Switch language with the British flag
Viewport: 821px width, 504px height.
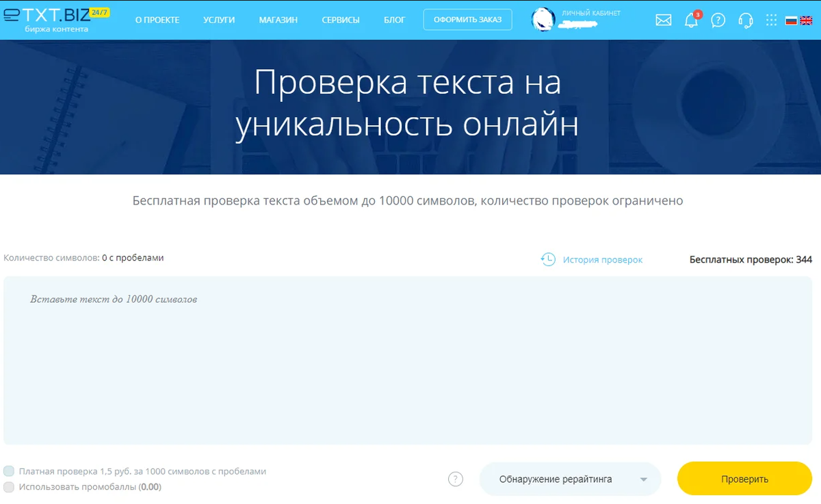tap(807, 21)
